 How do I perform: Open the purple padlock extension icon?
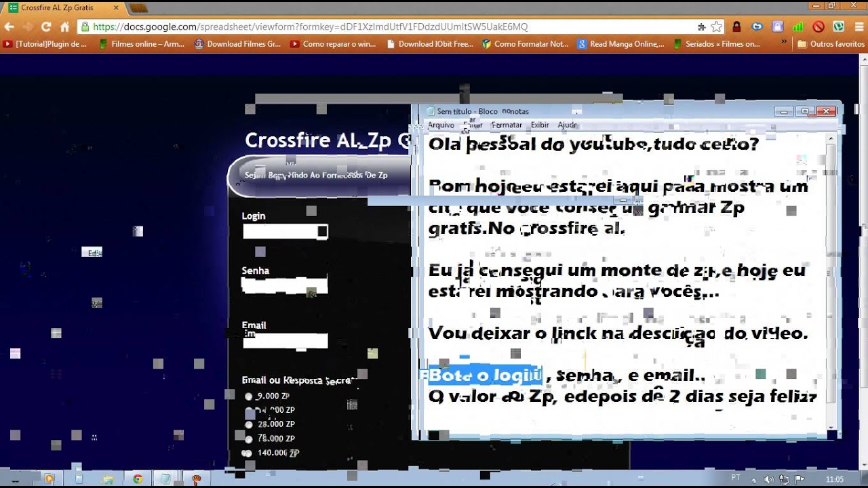click(x=778, y=27)
